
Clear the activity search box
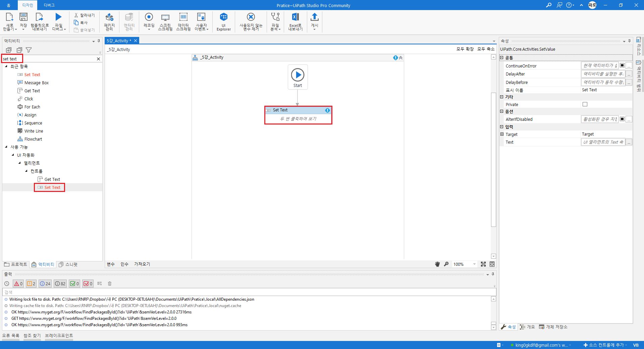tap(98, 59)
